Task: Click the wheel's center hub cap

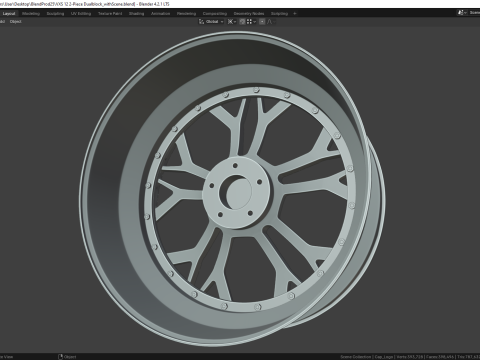Action: [x=238, y=193]
